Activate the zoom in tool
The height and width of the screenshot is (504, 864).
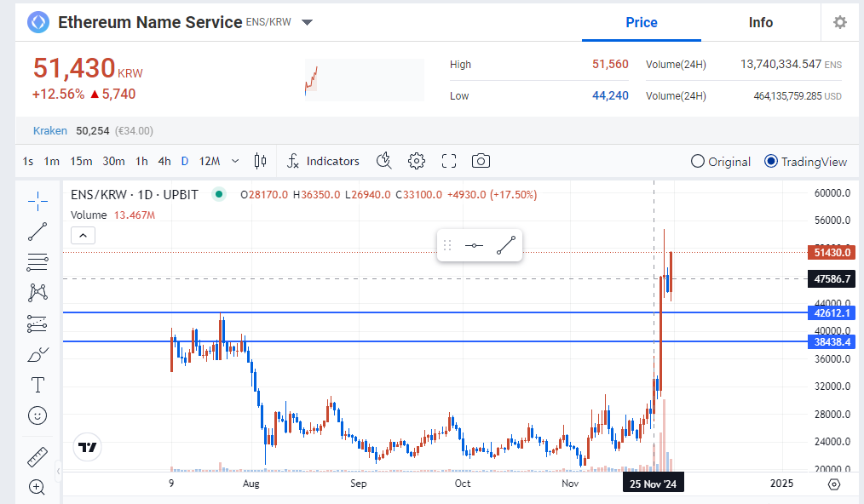[x=37, y=487]
